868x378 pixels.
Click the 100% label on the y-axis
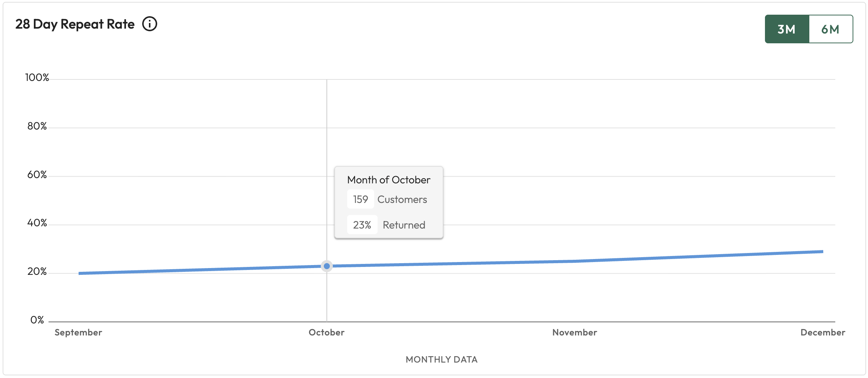coord(37,78)
